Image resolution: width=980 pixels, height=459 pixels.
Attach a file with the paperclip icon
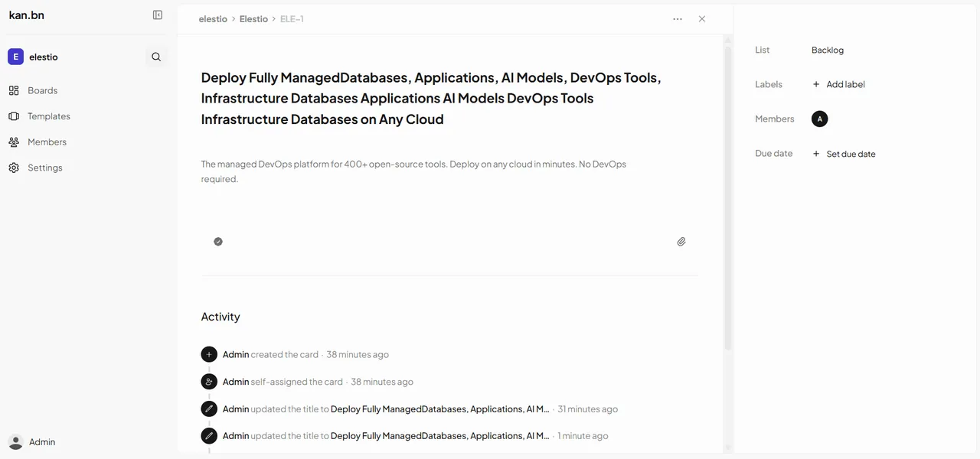(681, 242)
